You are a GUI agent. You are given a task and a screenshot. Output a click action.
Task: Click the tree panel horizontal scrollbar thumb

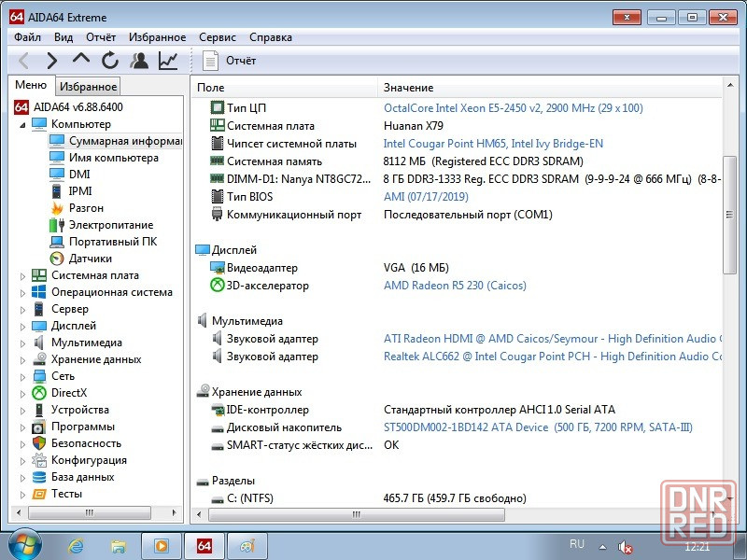tap(90, 512)
